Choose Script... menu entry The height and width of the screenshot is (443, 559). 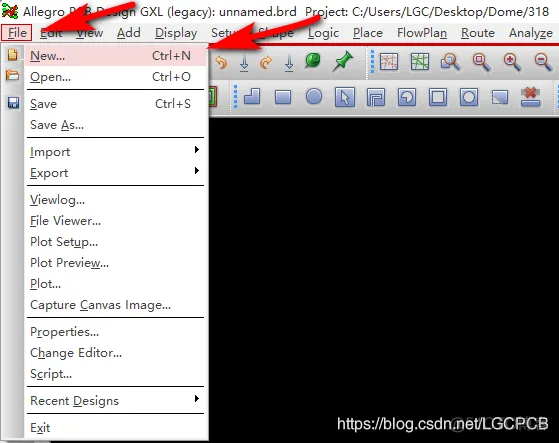point(116,374)
